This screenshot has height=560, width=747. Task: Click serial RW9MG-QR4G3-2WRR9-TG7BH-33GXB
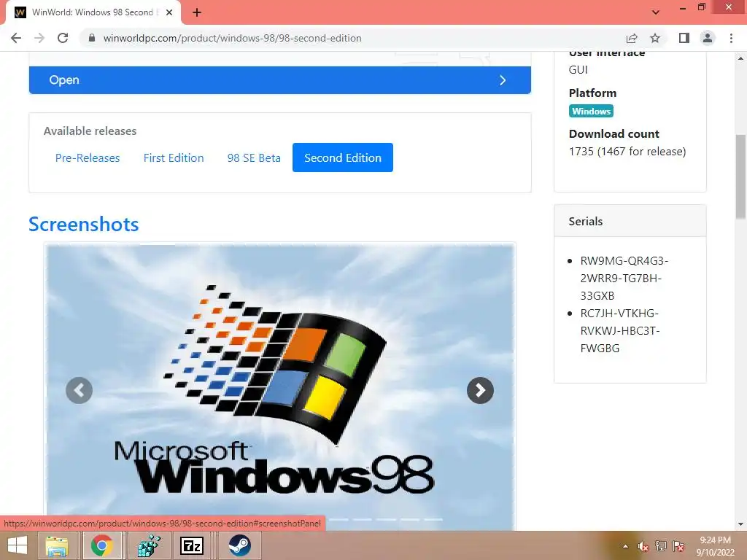(x=624, y=278)
